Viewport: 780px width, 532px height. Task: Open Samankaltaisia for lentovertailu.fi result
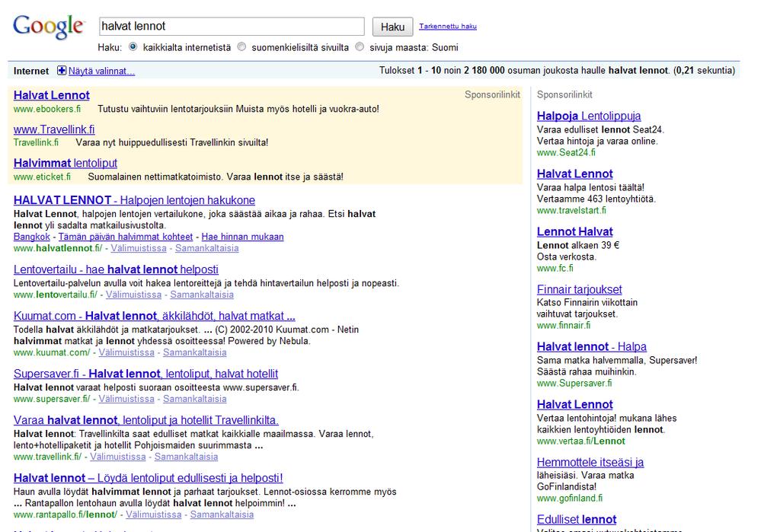click(202, 295)
